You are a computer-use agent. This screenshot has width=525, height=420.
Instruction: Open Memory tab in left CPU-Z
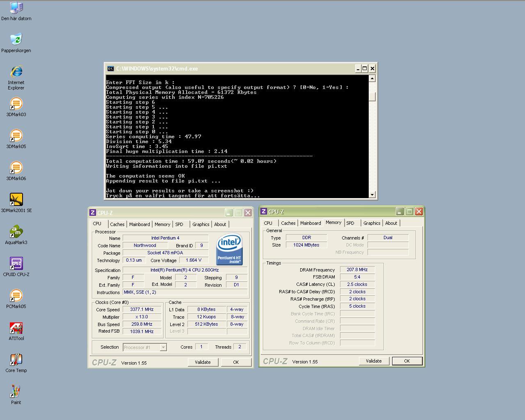[x=162, y=224]
